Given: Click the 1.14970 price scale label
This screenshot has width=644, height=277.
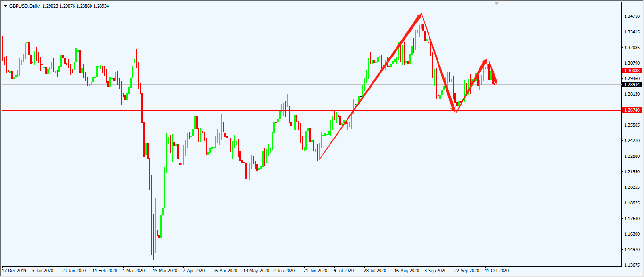Looking at the screenshot, I should point(631,250).
